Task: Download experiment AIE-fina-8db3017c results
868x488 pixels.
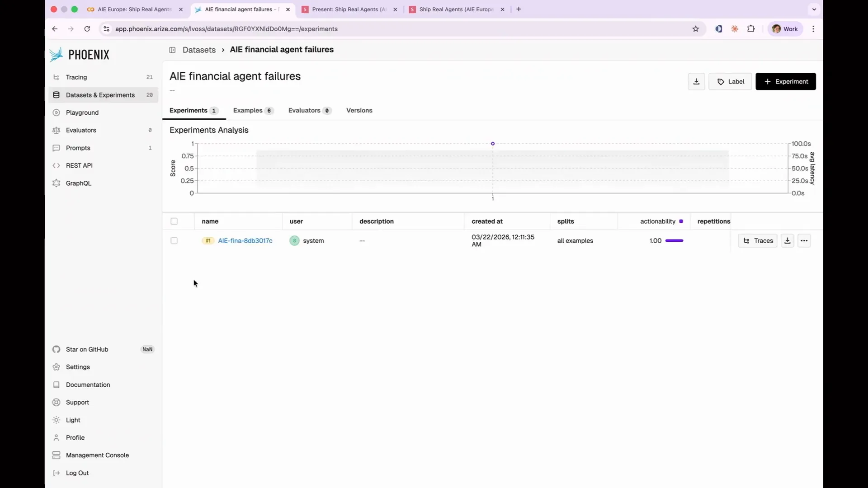Action: click(787, 241)
